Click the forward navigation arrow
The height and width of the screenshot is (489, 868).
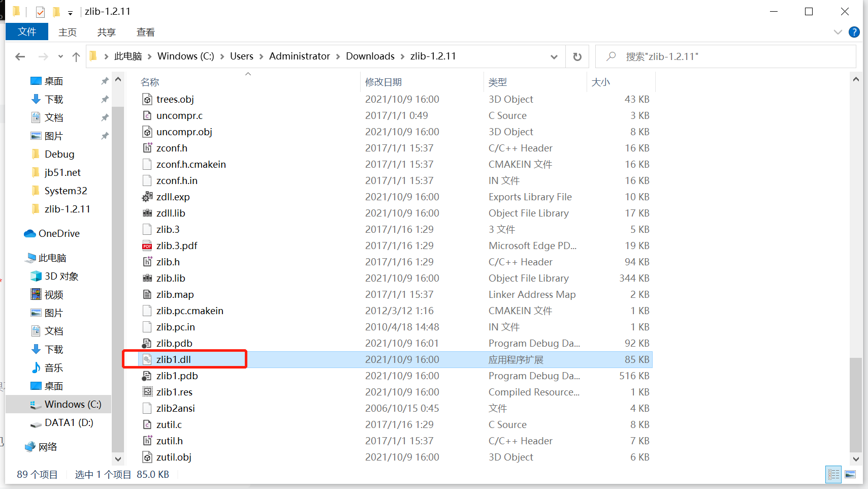(43, 56)
